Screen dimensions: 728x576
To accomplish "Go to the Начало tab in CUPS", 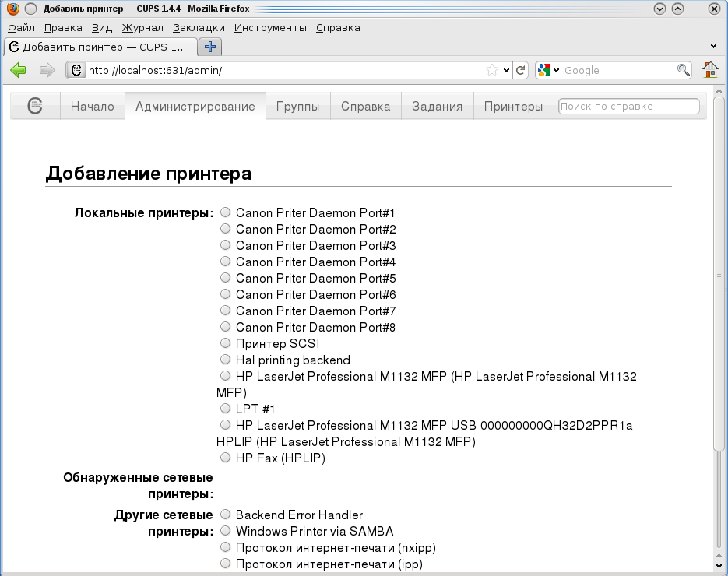I will pos(93,106).
